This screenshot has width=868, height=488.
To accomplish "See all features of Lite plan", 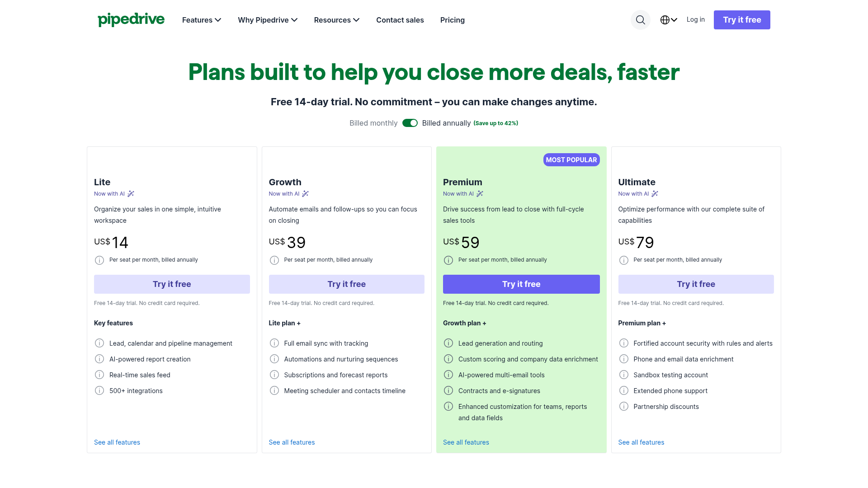I will click(117, 442).
